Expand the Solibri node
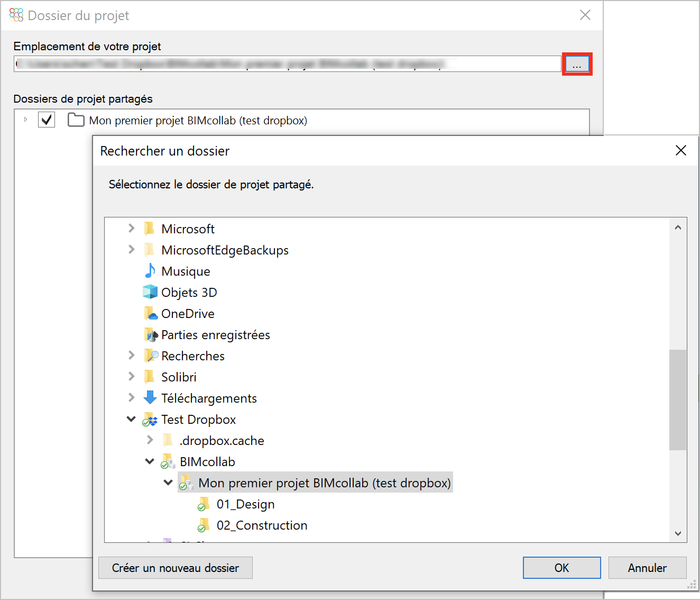The width and height of the screenshot is (700, 600). point(132,376)
